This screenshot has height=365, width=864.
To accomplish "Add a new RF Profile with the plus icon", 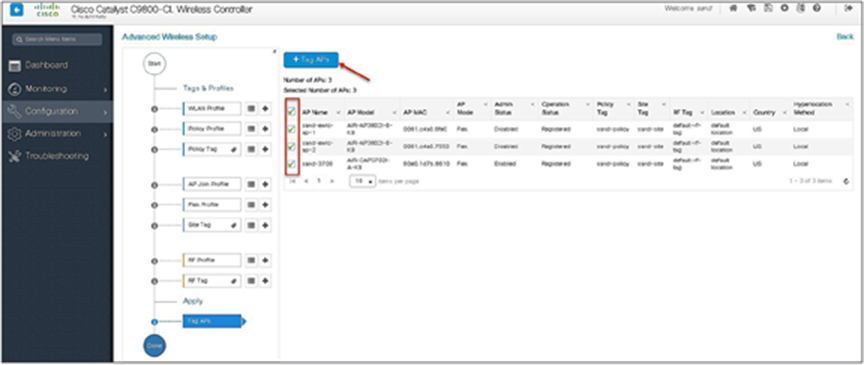I will click(x=265, y=260).
